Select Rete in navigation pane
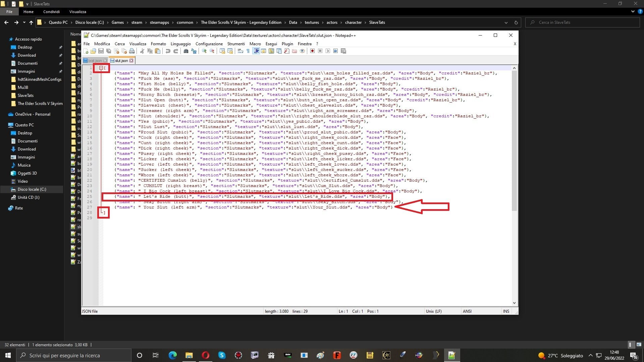The image size is (644, 362). click(19, 208)
